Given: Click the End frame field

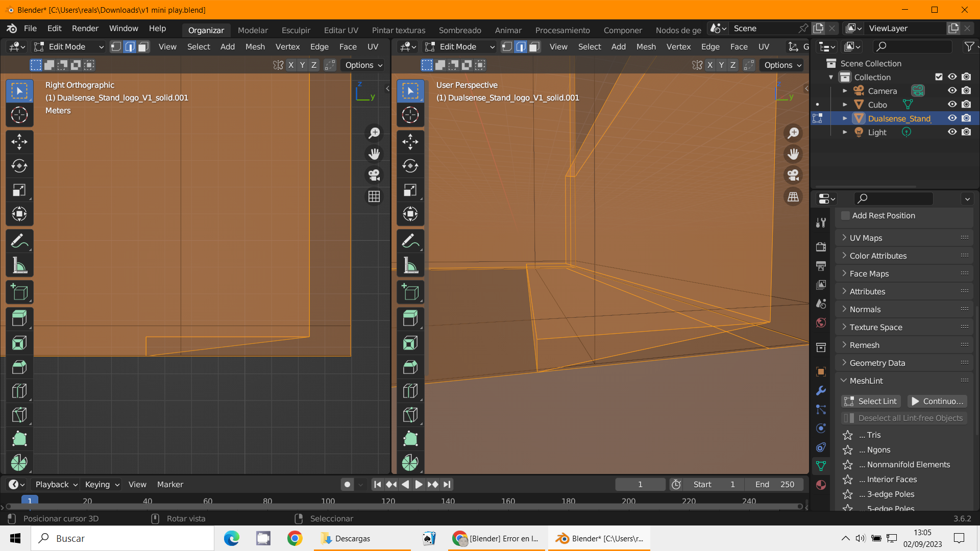Looking at the screenshot, I should [774, 485].
